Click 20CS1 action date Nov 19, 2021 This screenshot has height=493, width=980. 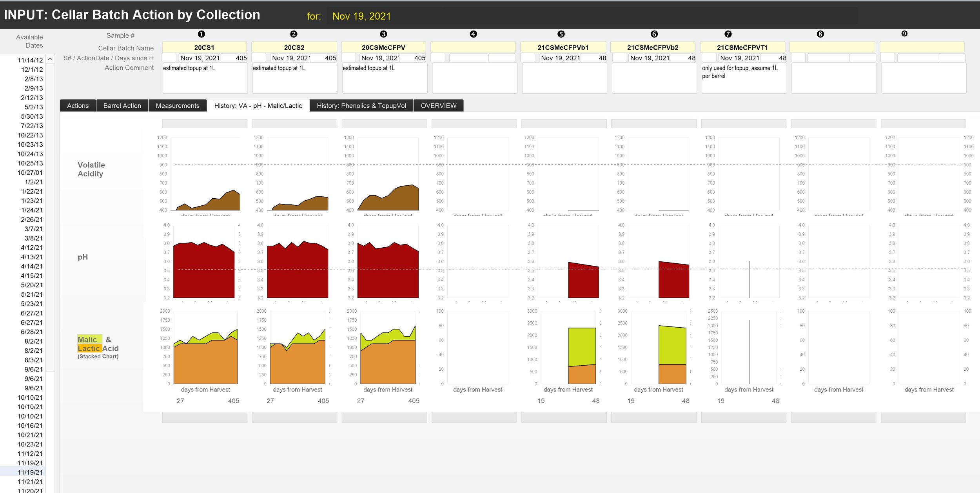coord(200,58)
